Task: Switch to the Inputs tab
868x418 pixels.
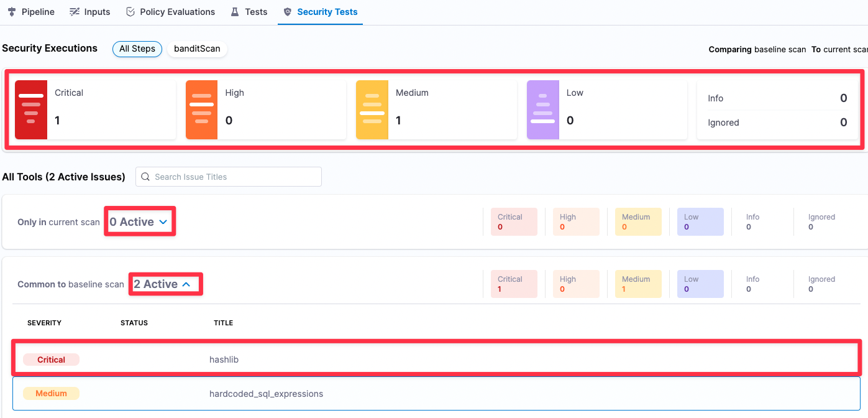Action: coord(90,12)
